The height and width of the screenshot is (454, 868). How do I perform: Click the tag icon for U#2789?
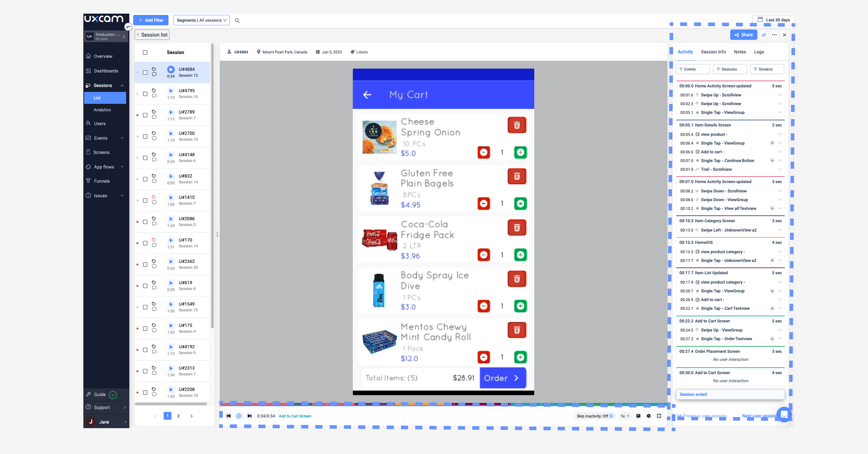[154, 112]
